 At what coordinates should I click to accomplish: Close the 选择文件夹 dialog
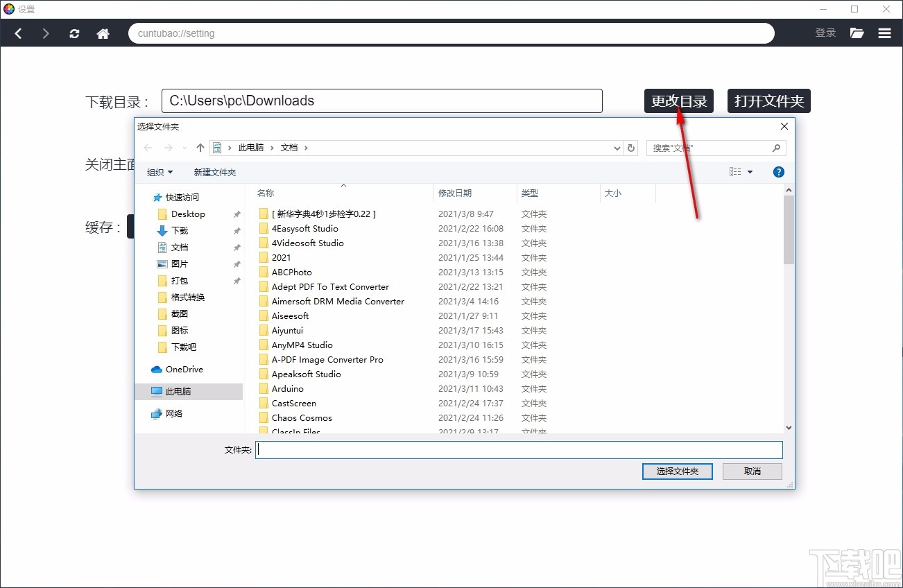click(x=784, y=126)
